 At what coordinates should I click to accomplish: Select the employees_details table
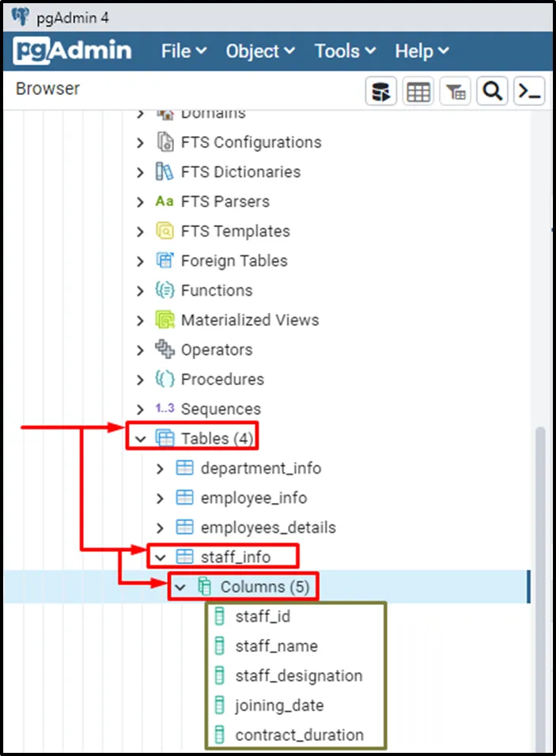click(268, 527)
